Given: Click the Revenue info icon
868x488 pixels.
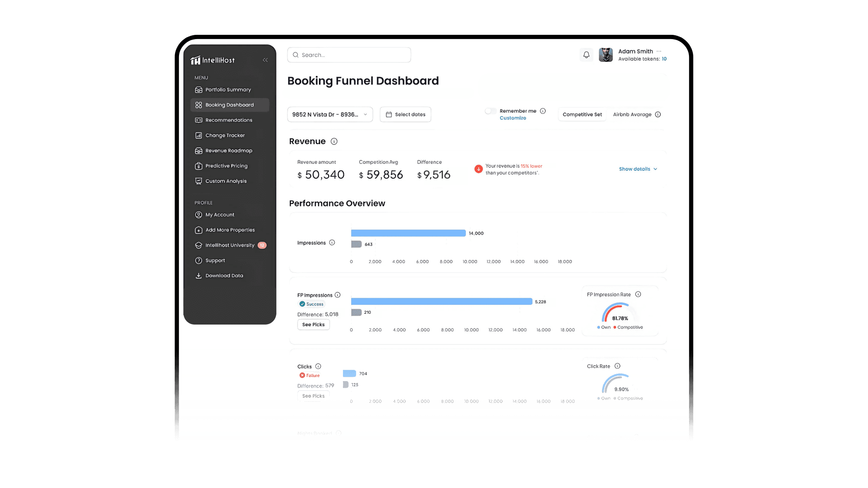Looking at the screenshot, I should pyautogui.click(x=334, y=141).
